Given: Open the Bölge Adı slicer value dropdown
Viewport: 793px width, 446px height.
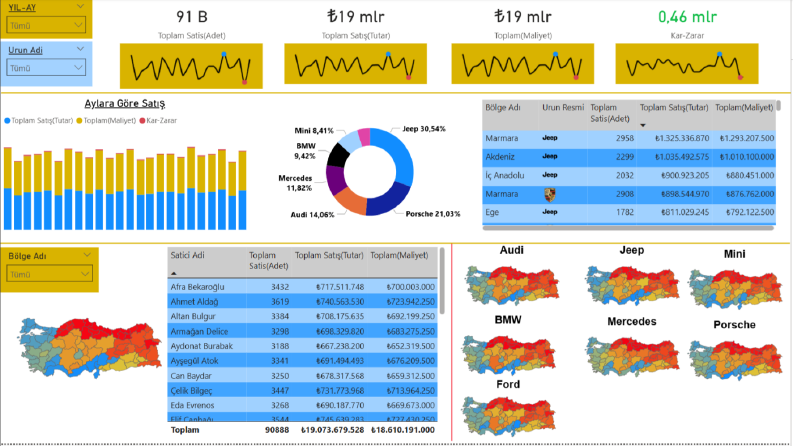Looking at the screenshot, I should pos(49,274).
